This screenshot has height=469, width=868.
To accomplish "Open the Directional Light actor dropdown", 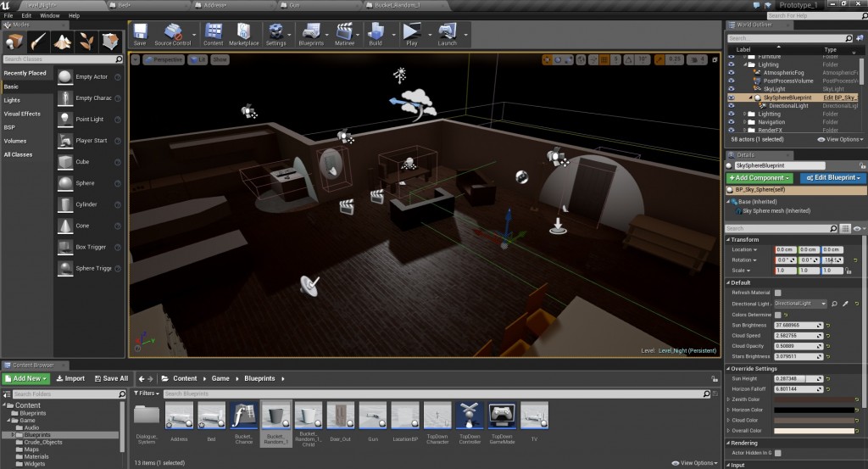I will [x=800, y=304].
